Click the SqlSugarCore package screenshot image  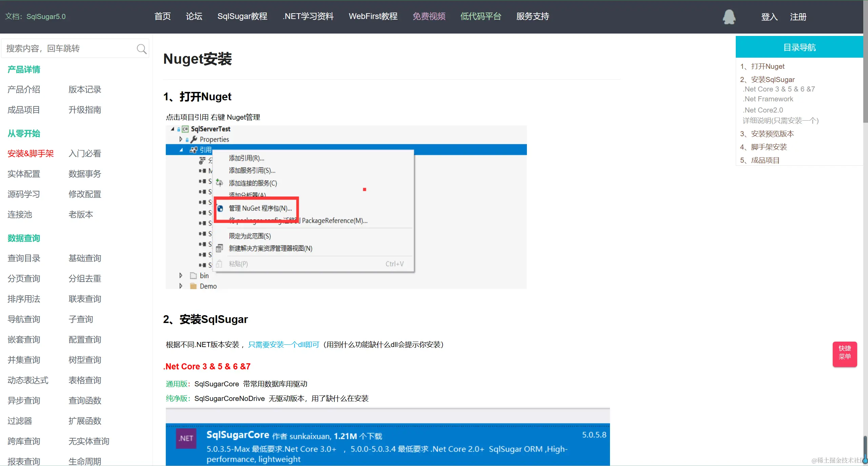coord(388,437)
